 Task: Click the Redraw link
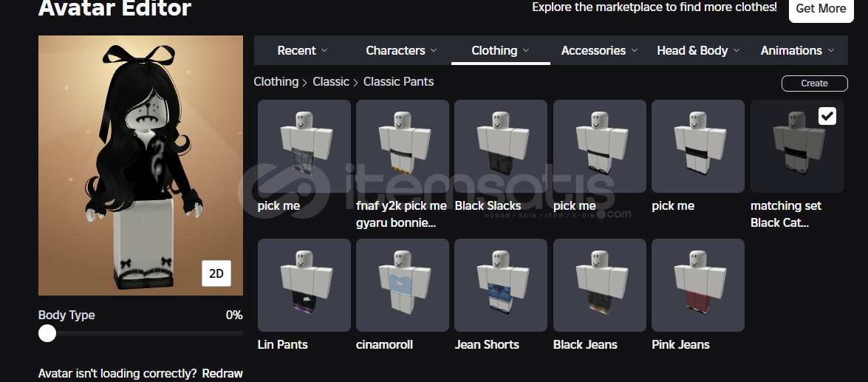(x=222, y=373)
